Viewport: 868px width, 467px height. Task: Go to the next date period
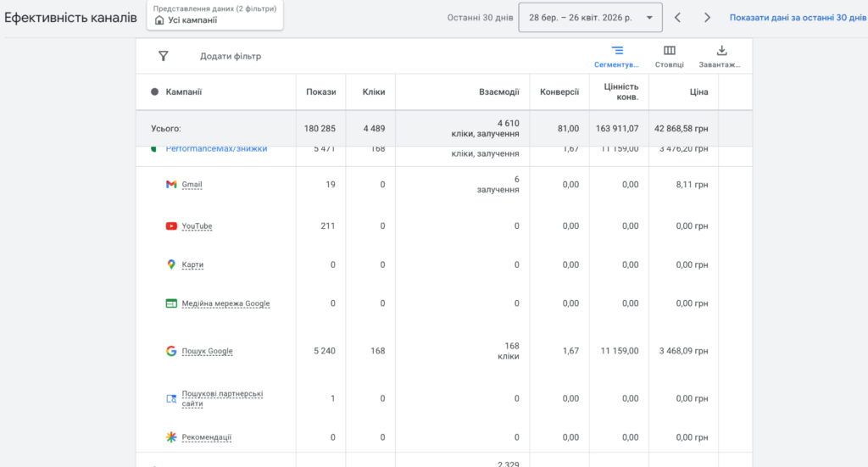tap(707, 17)
